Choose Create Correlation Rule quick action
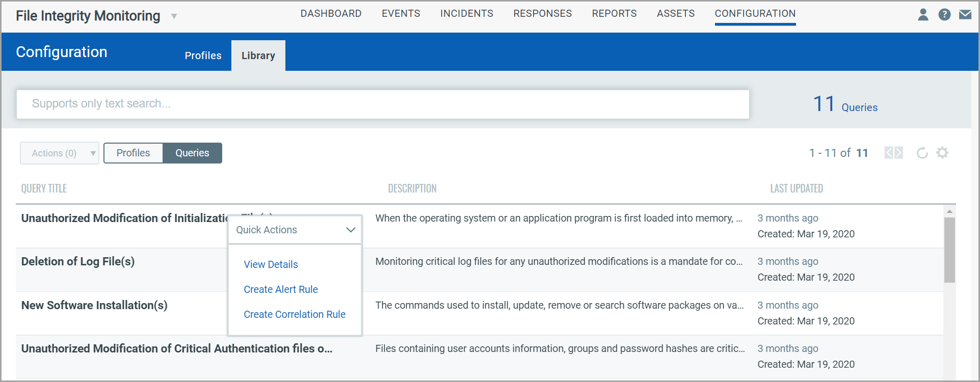Viewport: 980px width, 382px height. tap(295, 314)
